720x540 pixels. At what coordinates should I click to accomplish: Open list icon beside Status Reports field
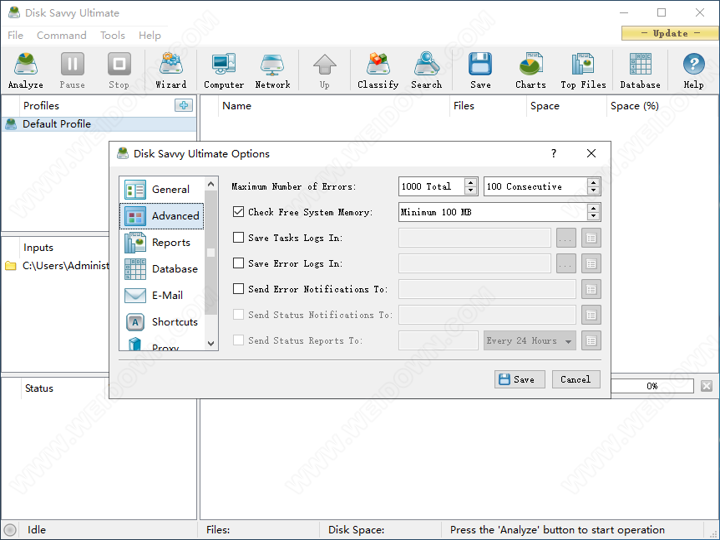591,341
